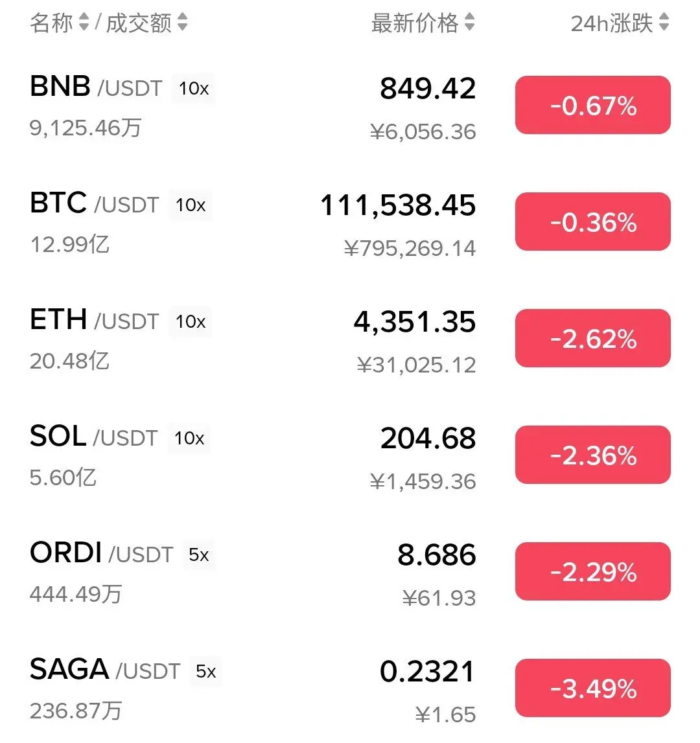Screen dimensions: 700x743
Task: Tap the SAGA -3.49% change button
Action: click(593, 688)
